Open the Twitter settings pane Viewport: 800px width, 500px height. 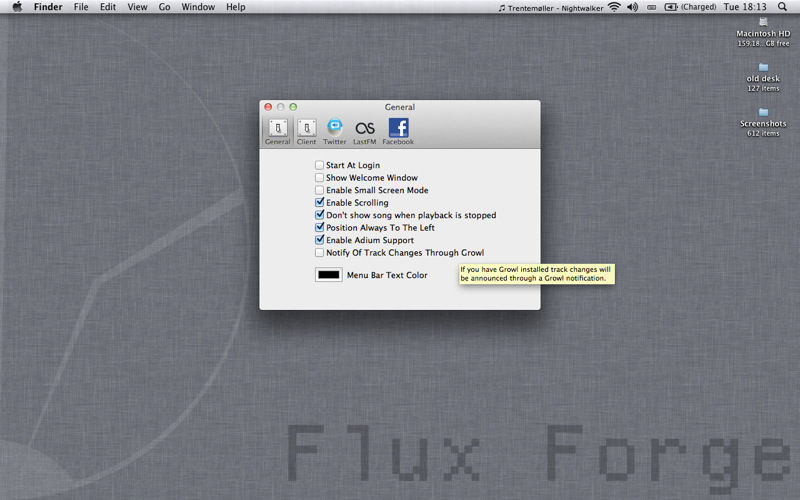click(335, 132)
